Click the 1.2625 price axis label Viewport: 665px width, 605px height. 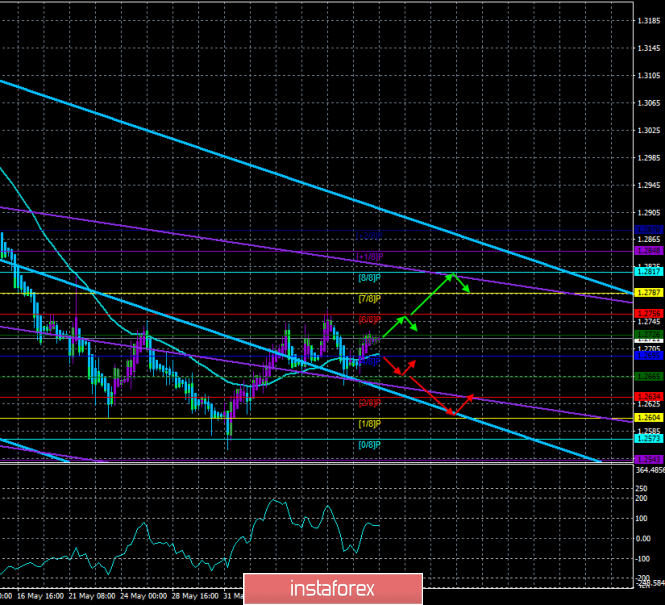tap(649, 404)
